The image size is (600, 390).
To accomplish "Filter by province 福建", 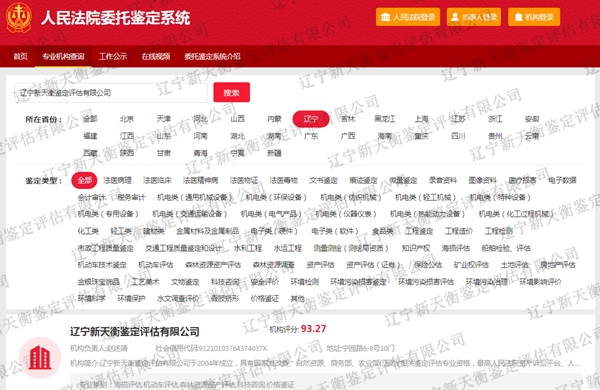I will [x=90, y=136].
